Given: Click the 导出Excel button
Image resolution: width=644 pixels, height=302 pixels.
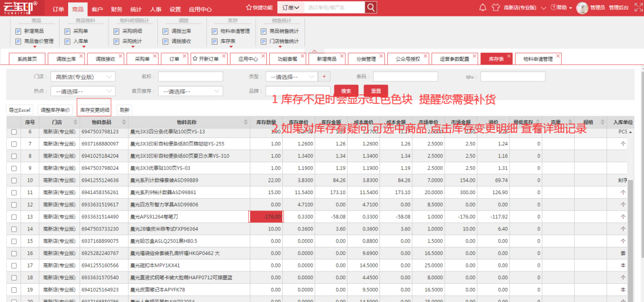Looking at the screenshot, I should [20, 110].
